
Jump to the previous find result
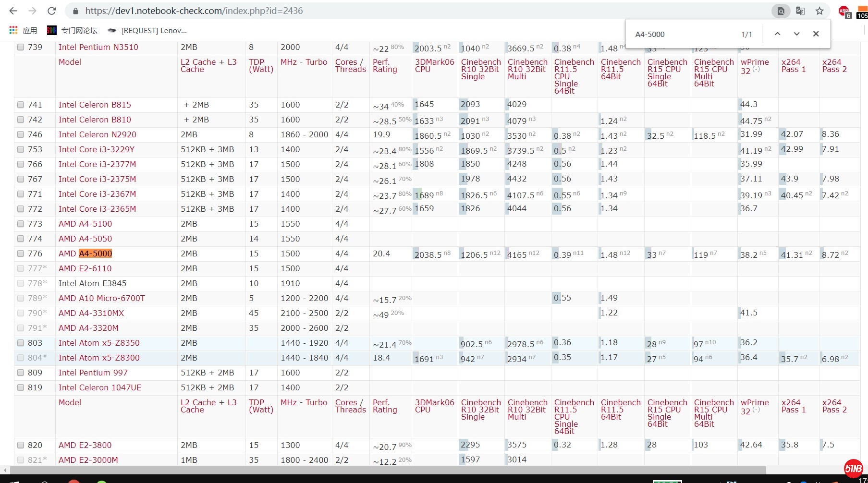tap(778, 34)
